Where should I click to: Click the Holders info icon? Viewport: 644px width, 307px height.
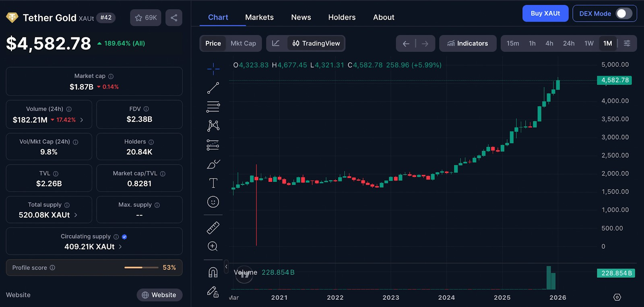pyautogui.click(x=151, y=142)
